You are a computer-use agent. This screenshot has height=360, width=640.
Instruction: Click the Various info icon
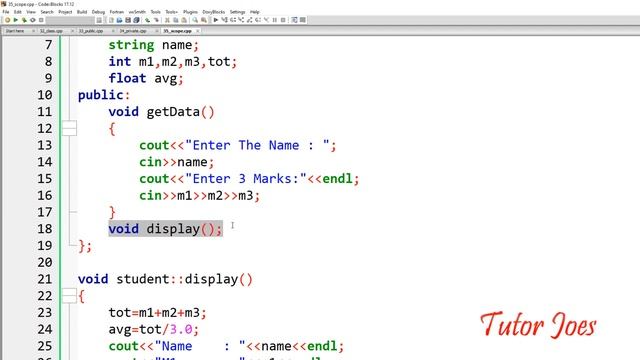pos(303,20)
